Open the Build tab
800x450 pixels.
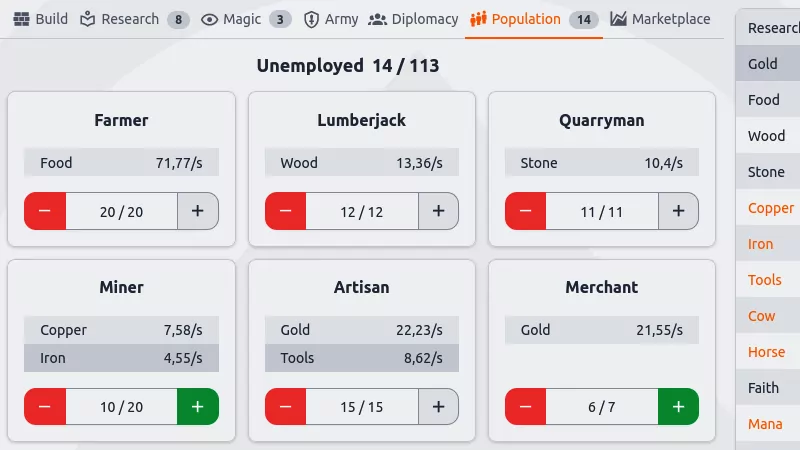(x=40, y=19)
